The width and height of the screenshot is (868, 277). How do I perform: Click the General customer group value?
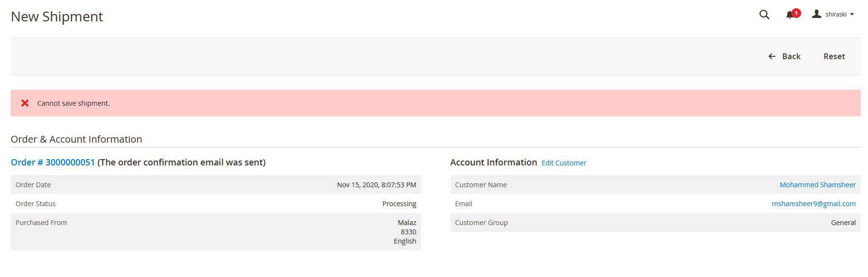point(843,223)
